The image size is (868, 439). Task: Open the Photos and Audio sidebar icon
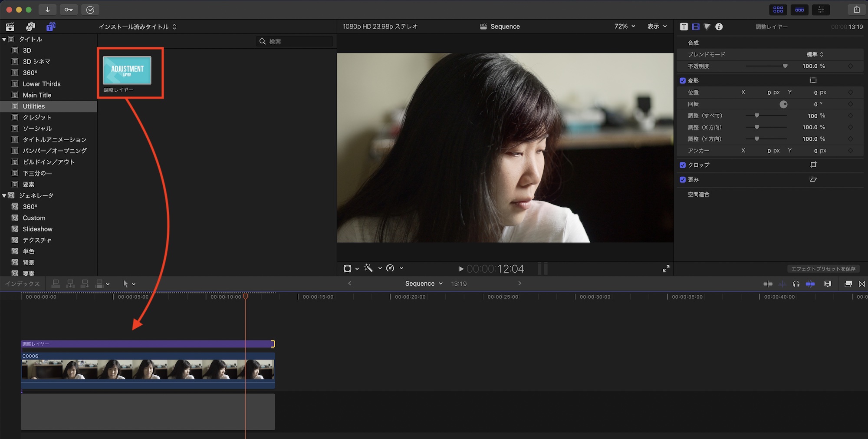click(x=30, y=27)
